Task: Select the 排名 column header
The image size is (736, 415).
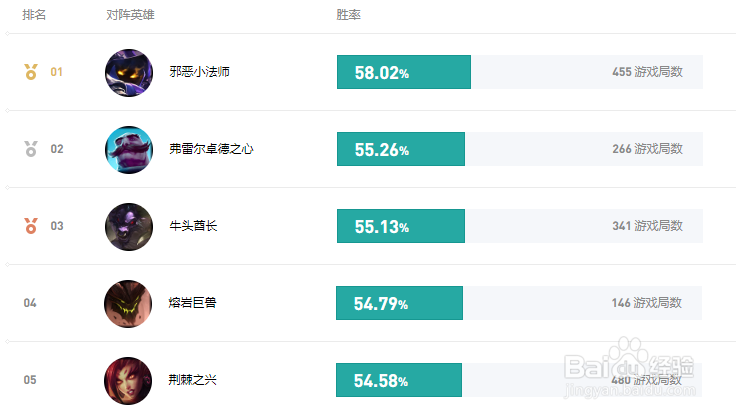Action: pos(34,15)
